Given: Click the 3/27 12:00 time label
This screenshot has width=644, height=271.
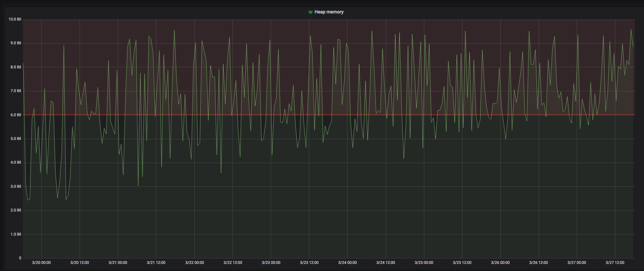Looking at the screenshot, I should (615, 262).
